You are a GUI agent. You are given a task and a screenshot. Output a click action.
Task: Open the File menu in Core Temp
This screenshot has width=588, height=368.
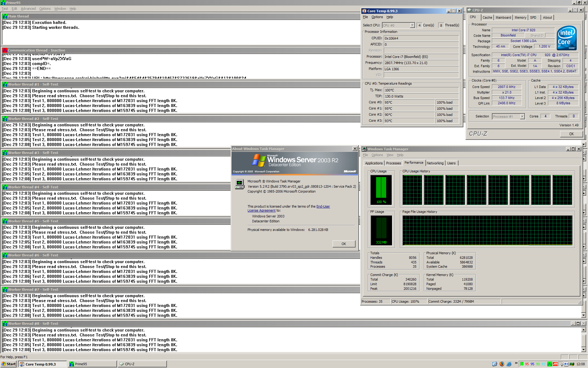tap(365, 17)
